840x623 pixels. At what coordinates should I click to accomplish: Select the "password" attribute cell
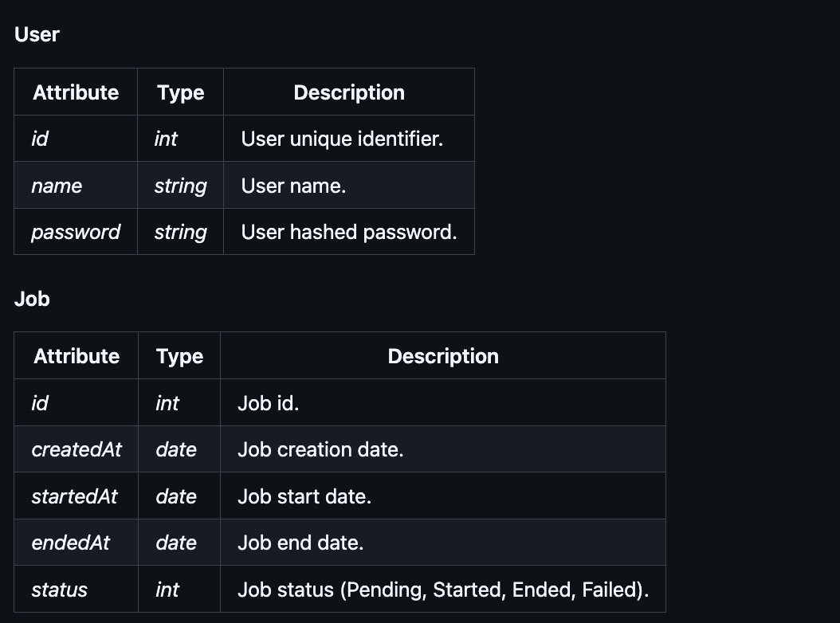pyautogui.click(x=76, y=232)
